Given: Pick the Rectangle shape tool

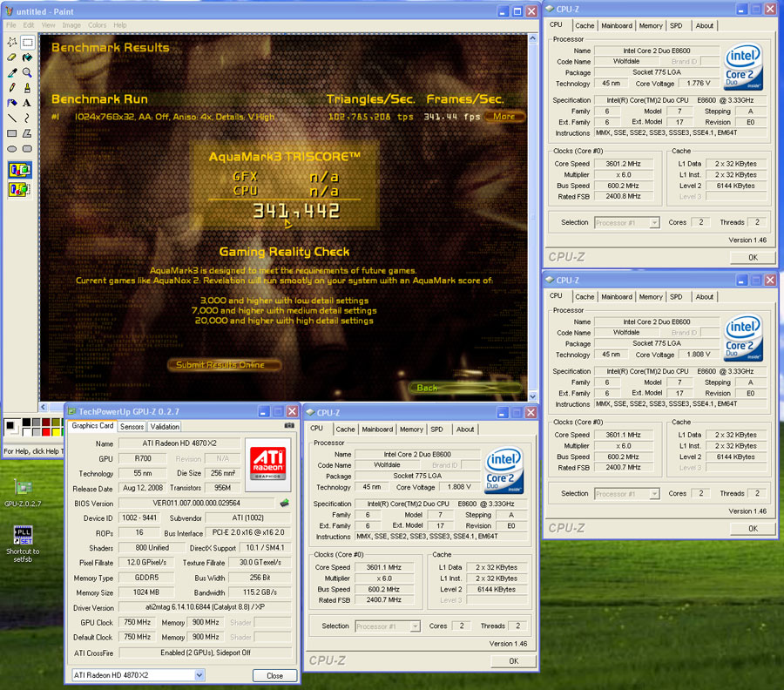Looking at the screenshot, I should tap(12, 133).
